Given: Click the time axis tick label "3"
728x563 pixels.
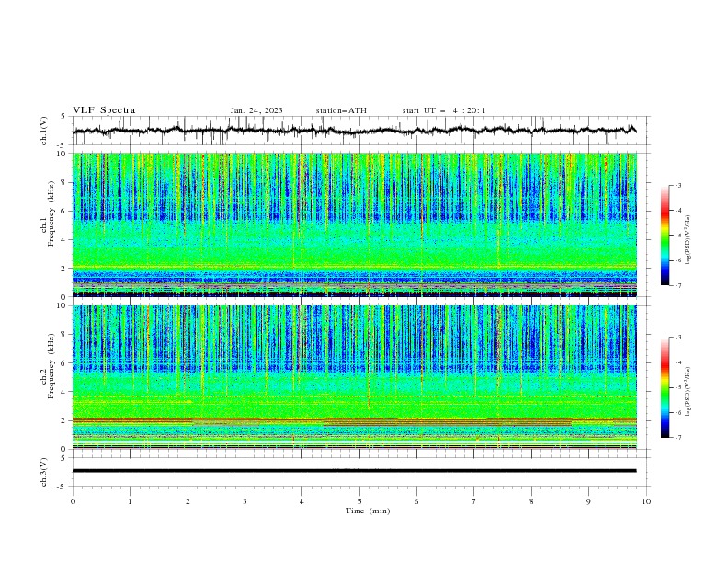Looking at the screenshot, I should click(x=245, y=501).
